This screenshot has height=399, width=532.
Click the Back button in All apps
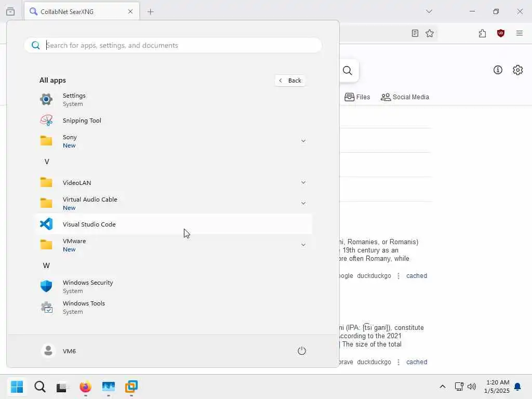pyautogui.click(x=290, y=81)
